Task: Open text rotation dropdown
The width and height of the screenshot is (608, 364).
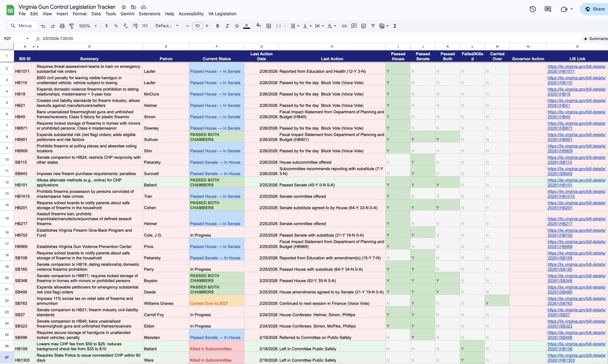Action: tap(332, 26)
